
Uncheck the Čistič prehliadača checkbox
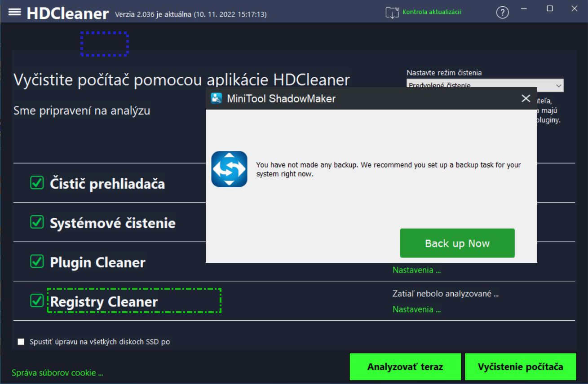pos(37,182)
